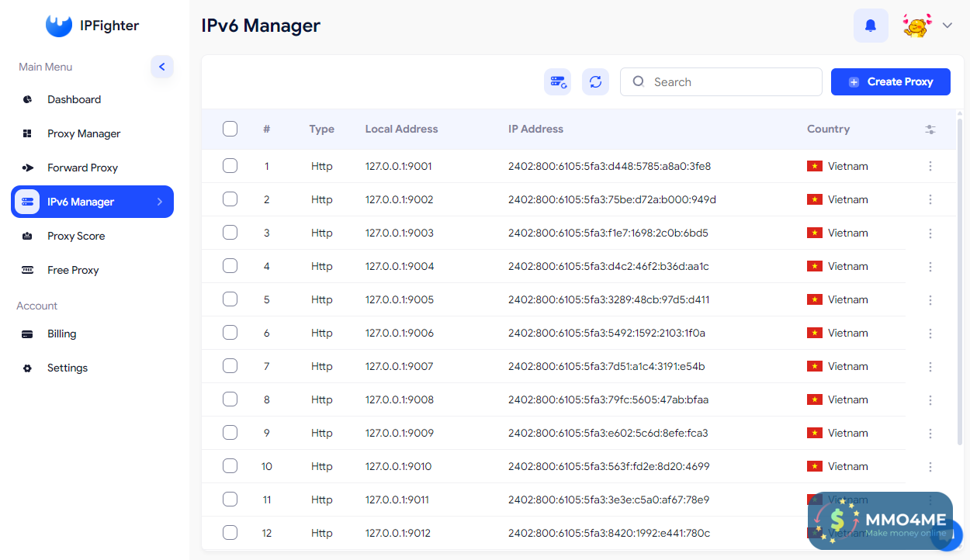Click the Billing card icon
This screenshot has height=560, width=970.
tap(28, 334)
